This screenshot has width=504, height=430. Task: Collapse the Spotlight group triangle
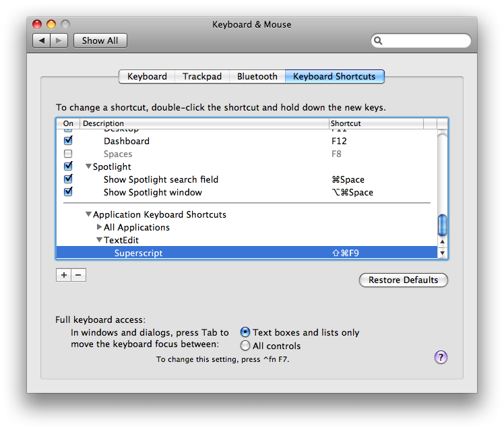click(88, 166)
